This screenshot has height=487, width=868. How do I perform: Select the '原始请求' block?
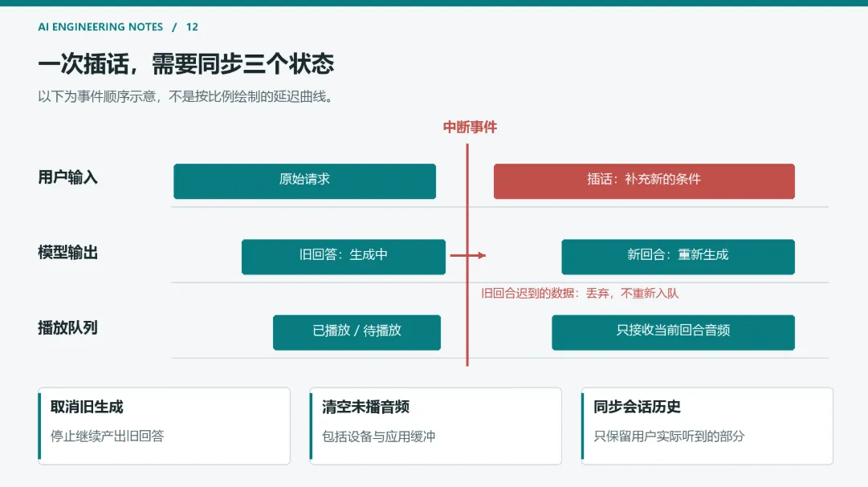(x=304, y=181)
